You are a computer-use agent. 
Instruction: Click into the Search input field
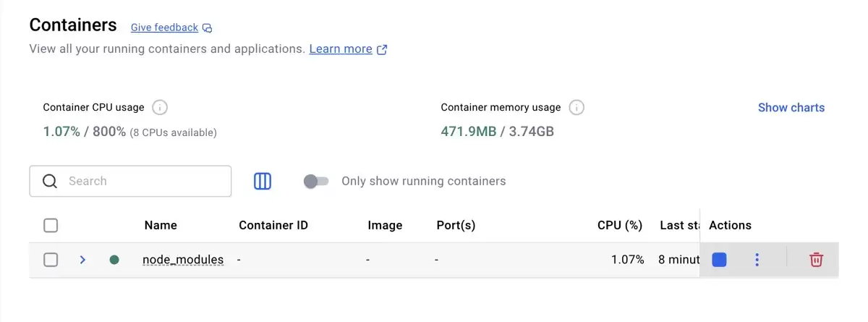(x=130, y=181)
